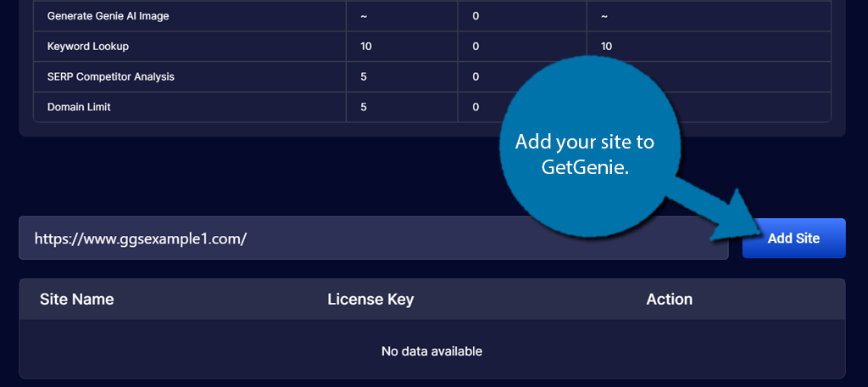Viewport: 868px width, 387px height.
Task: Click the No data available message
Action: [x=431, y=351]
